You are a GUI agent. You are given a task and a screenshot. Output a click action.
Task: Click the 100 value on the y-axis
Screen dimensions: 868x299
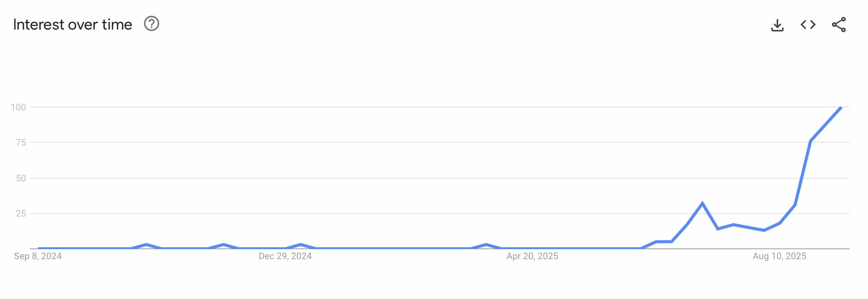(x=18, y=107)
